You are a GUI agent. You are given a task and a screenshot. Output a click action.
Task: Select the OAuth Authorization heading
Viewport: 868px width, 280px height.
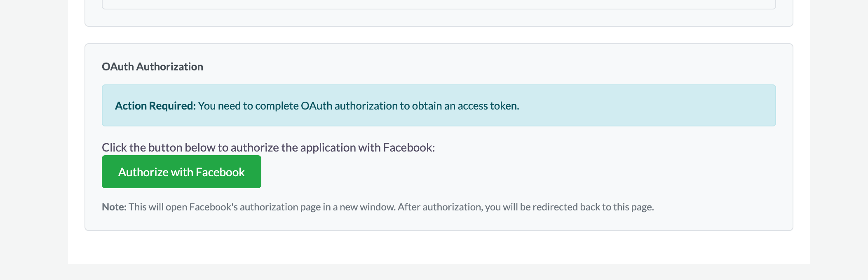[x=152, y=66]
